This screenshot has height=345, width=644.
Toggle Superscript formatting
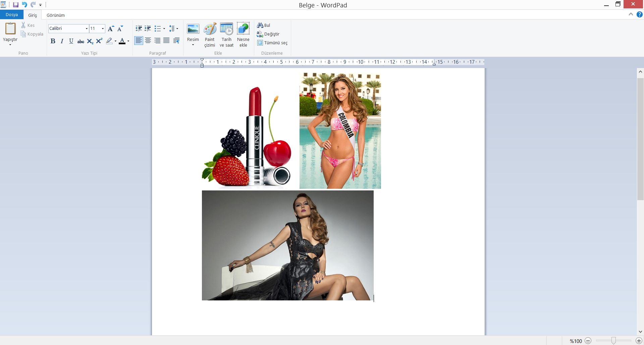[99, 41]
